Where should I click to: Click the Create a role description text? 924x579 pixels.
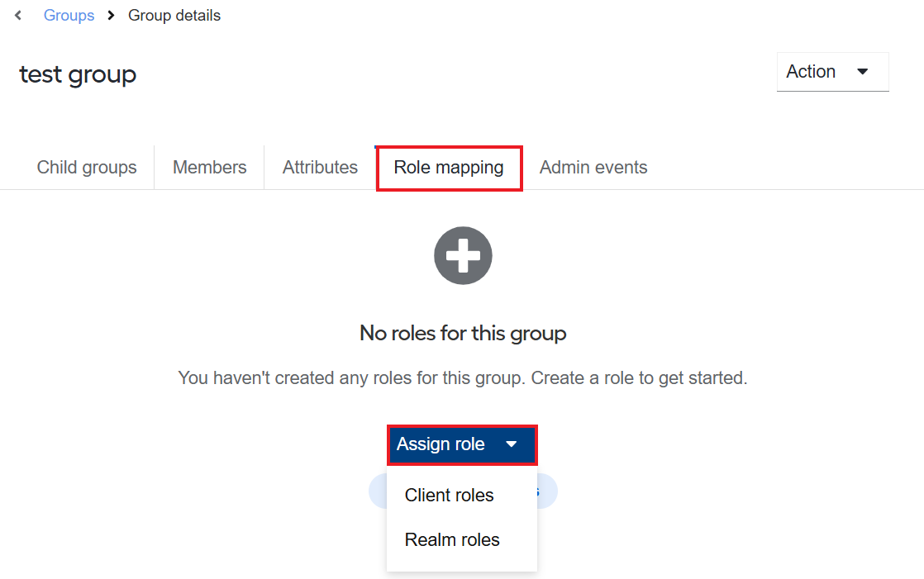[463, 377]
